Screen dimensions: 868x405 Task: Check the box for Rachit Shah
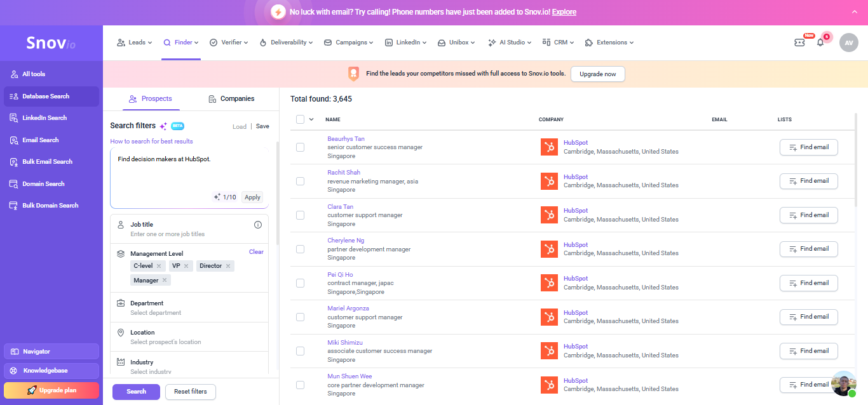click(300, 181)
